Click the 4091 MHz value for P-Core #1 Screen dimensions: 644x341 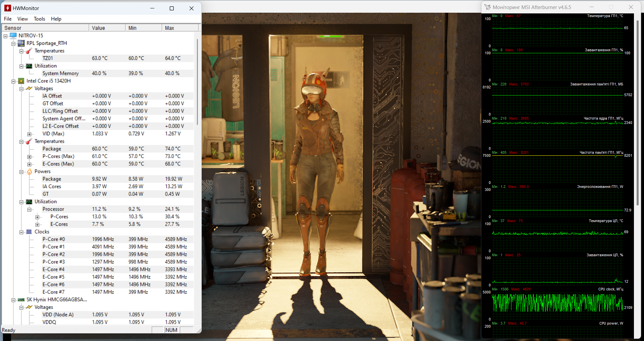pyautogui.click(x=103, y=247)
